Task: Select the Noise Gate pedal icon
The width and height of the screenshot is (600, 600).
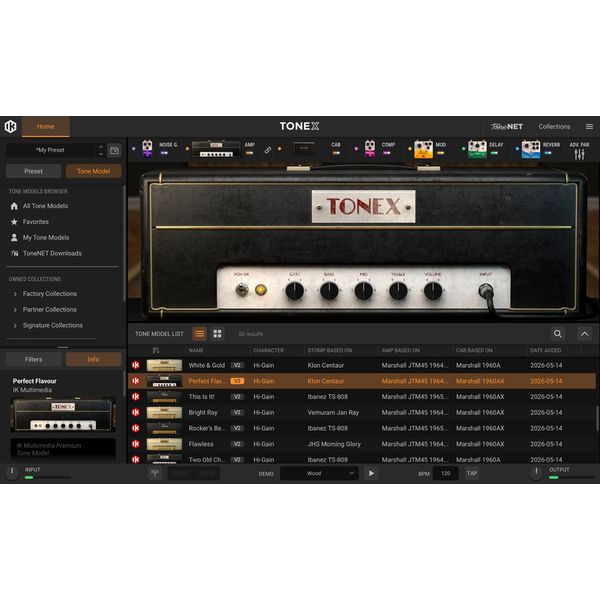Action: click(x=147, y=148)
